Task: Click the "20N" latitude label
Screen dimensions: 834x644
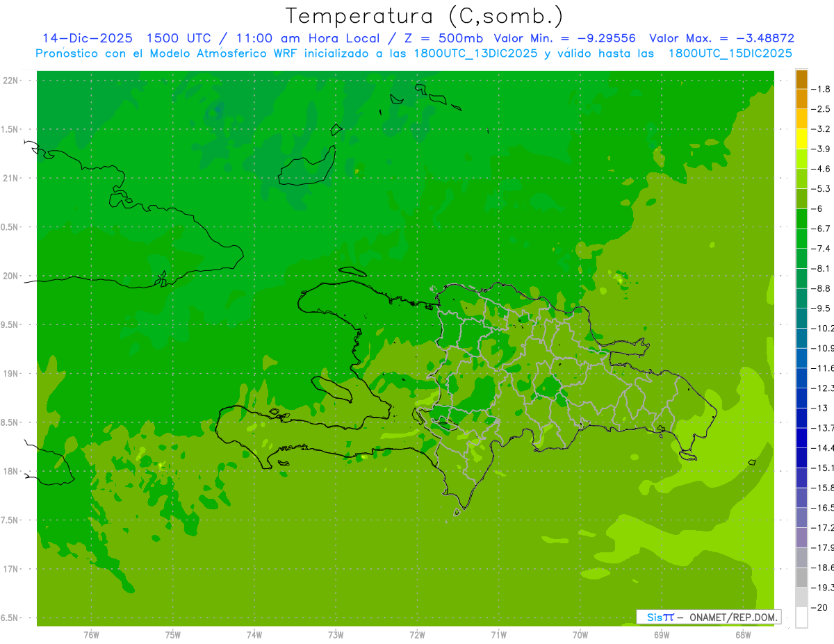Action: pyautogui.click(x=11, y=276)
